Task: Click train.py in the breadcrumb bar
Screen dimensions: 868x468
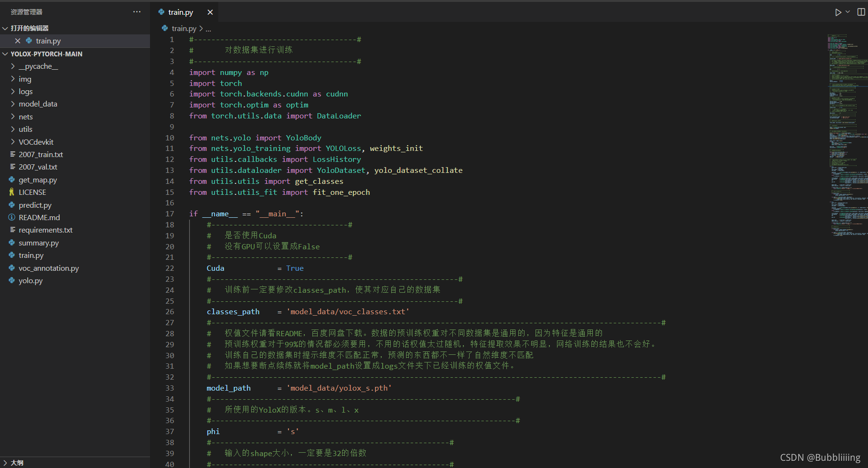Action: (184, 29)
